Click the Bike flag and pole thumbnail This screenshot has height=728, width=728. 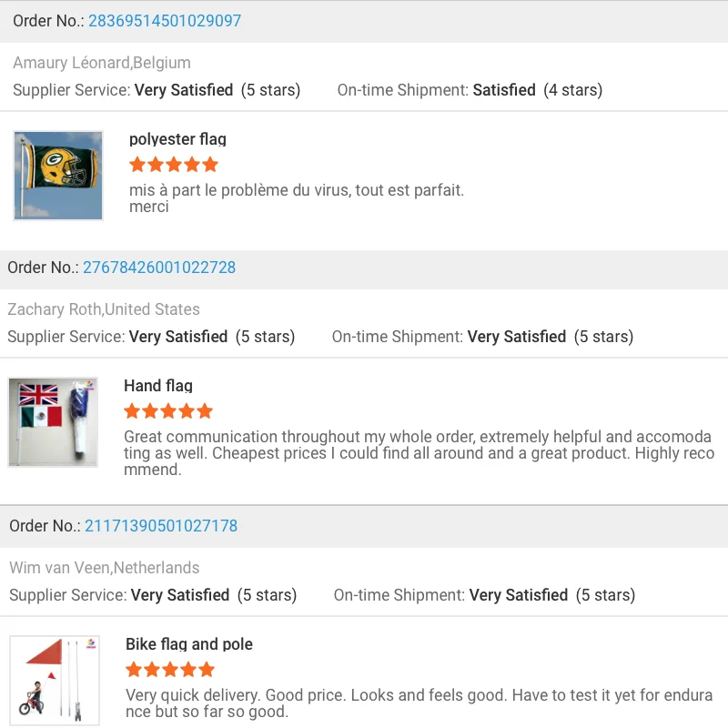[55, 680]
